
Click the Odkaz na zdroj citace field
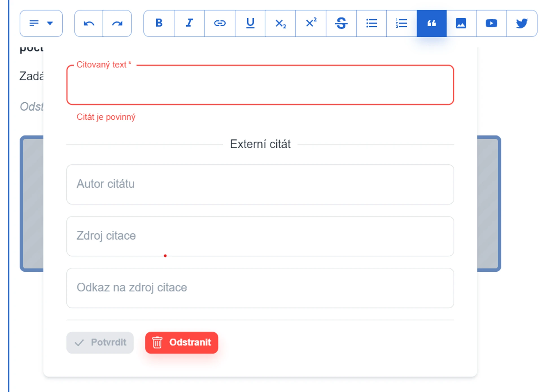[x=260, y=288]
